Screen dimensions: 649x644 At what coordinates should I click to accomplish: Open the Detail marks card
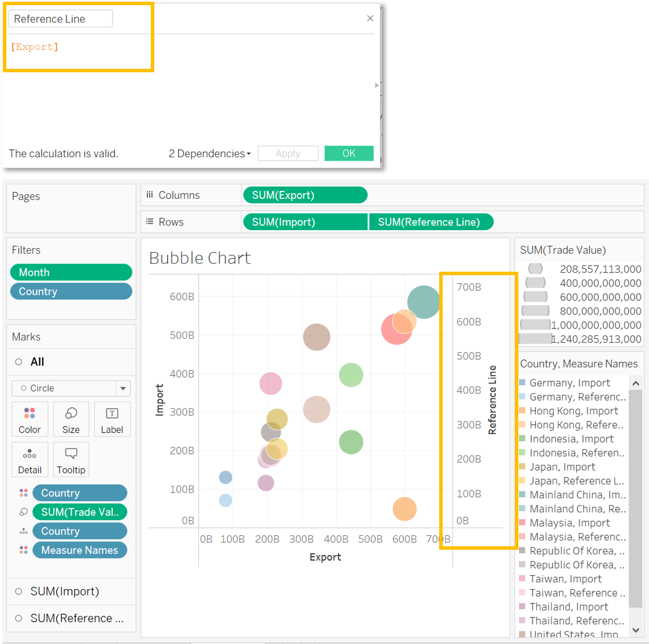pos(29,460)
